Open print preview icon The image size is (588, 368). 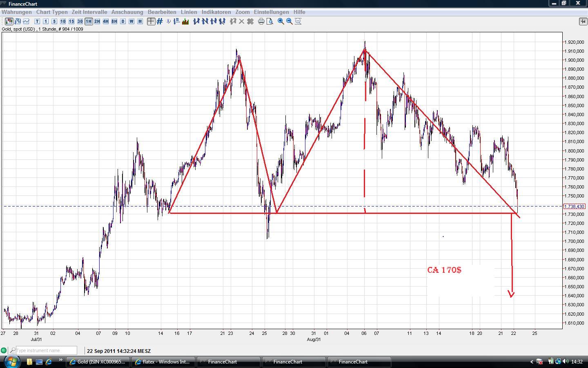pos(270,21)
